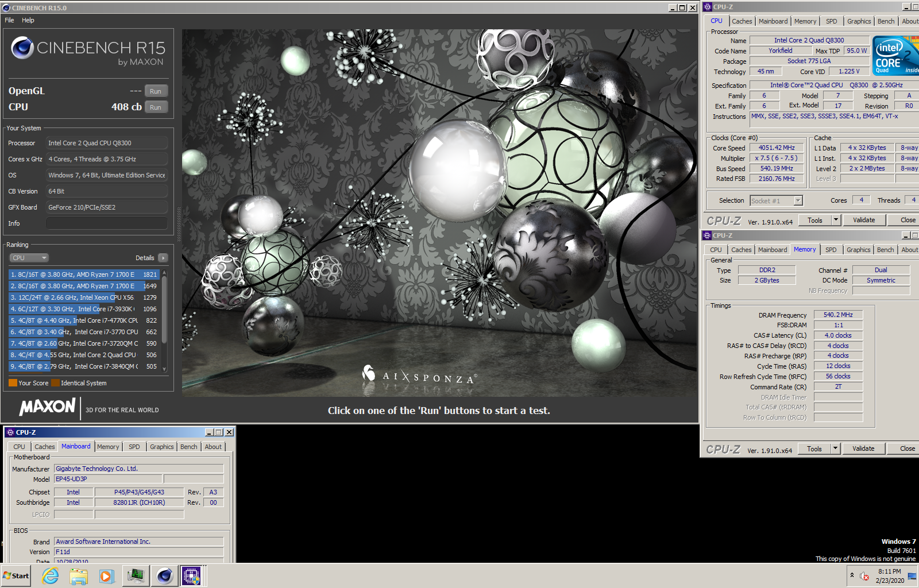Switch to CPU tab in Mainboard CPU-Z window
919x588 pixels.
coord(19,447)
